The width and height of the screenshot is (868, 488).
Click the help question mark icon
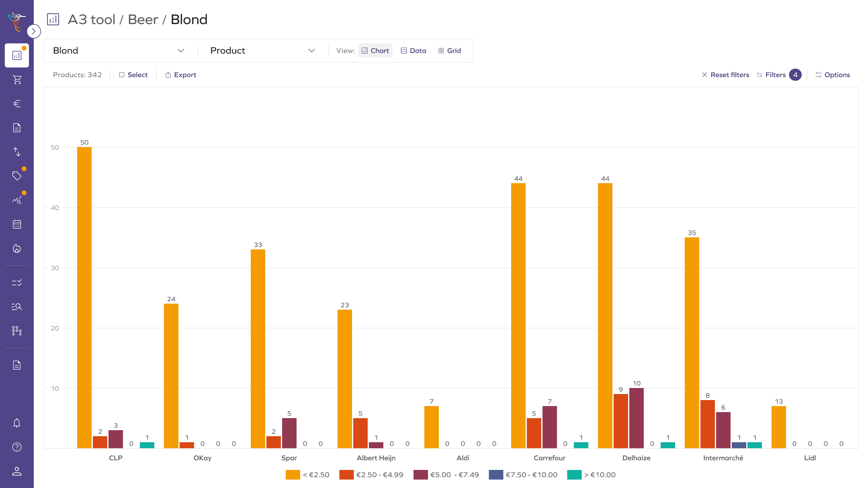click(17, 447)
